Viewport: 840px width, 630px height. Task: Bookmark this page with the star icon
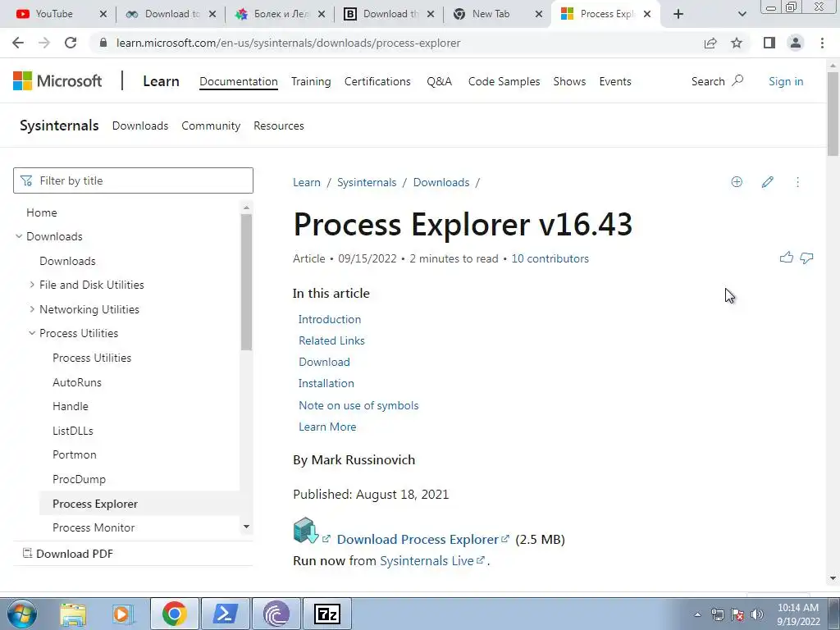click(x=737, y=43)
